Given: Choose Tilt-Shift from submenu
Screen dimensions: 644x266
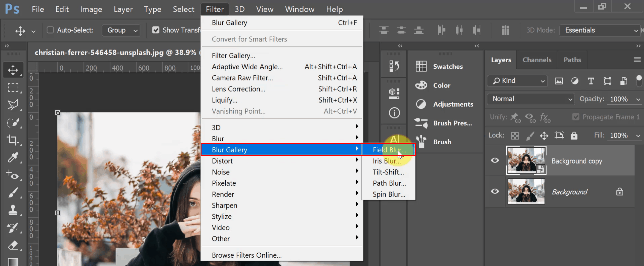Looking at the screenshot, I should point(389,172).
